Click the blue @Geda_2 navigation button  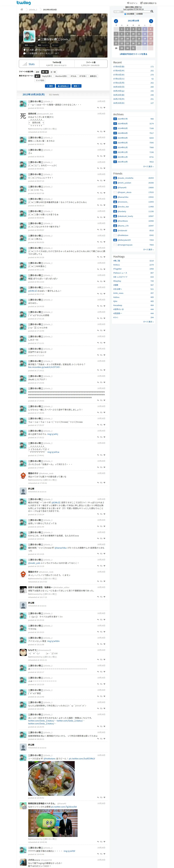(63, 86)
